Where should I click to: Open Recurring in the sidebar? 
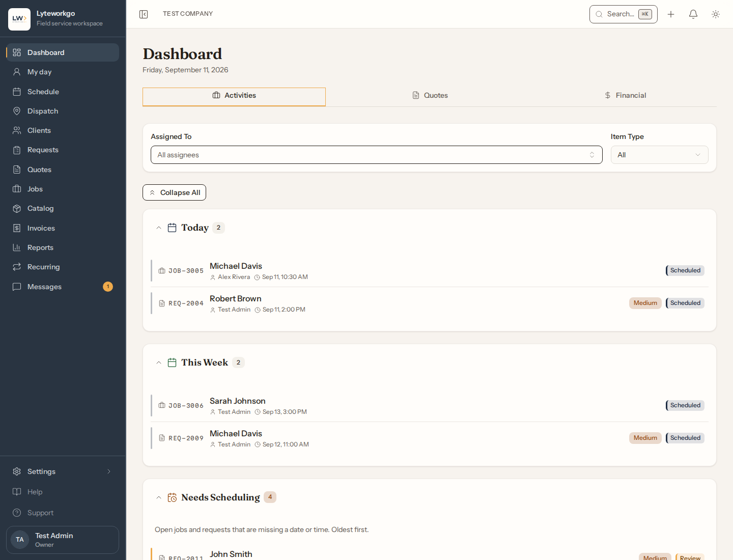coord(63,267)
